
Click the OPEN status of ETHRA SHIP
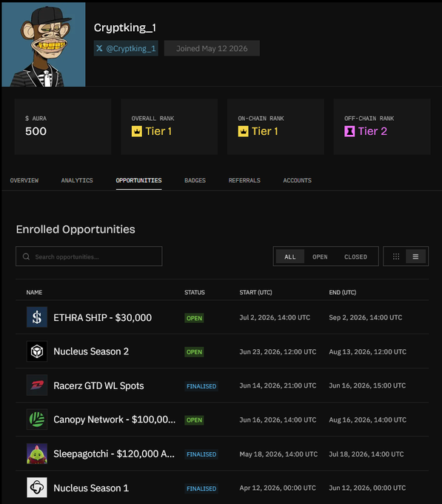click(x=194, y=318)
